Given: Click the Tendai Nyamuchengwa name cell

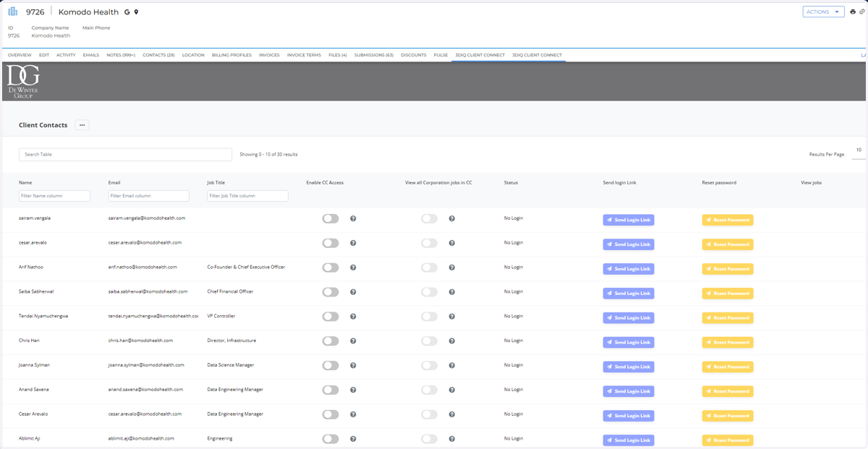Looking at the screenshot, I should pyautogui.click(x=43, y=316).
